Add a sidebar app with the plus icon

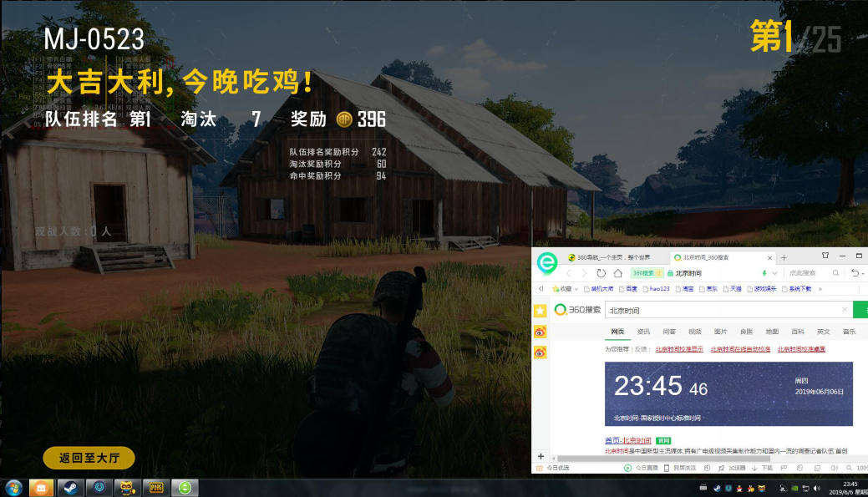click(541, 456)
